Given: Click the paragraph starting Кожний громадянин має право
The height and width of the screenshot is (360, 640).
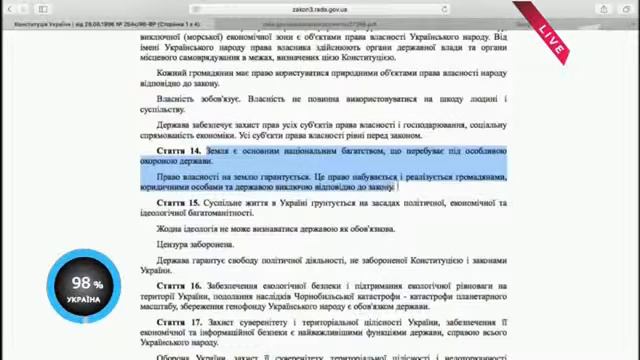Looking at the screenshot, I should (323, 78).
